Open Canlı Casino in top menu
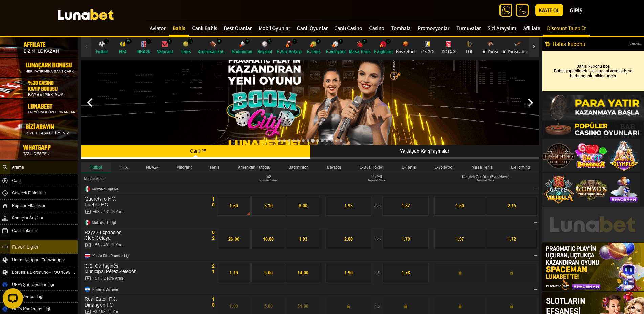Image resolution: width=644 pixels, height=314 pixels. pyautogui.click(x=348, y=28)
